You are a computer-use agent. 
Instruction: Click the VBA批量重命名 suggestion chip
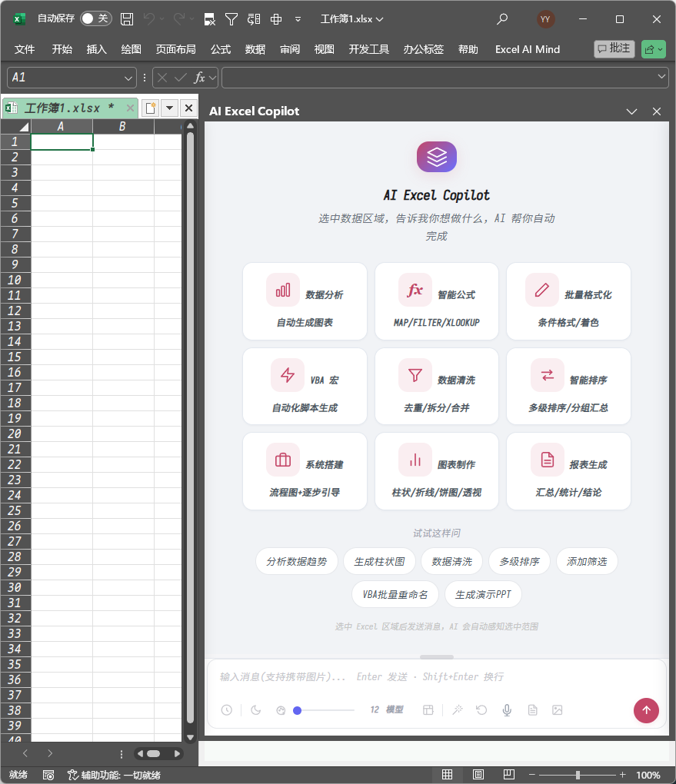click(x=395, y=594)
